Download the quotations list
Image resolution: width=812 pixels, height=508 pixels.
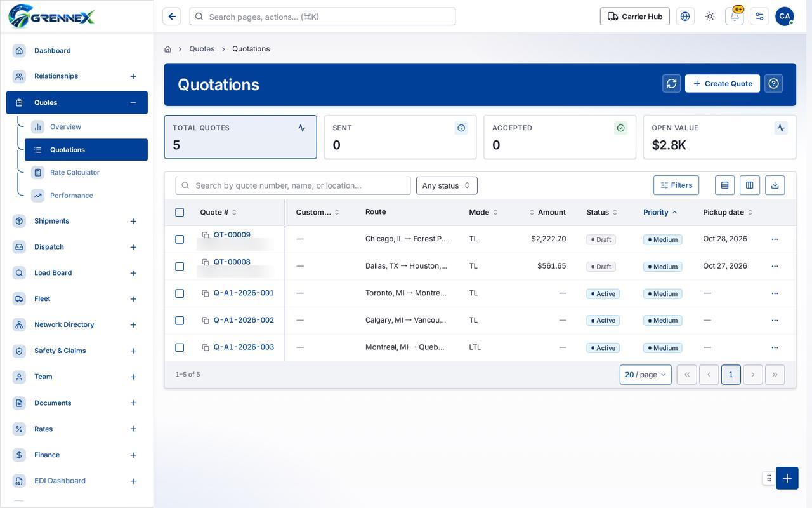click(775, 185)
